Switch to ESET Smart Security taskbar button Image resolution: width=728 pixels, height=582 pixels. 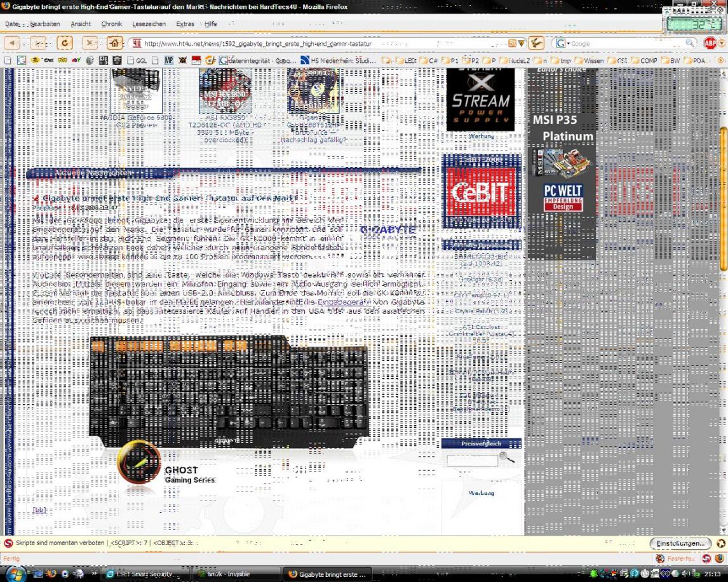pyautogui.click(x=145, y=574)
